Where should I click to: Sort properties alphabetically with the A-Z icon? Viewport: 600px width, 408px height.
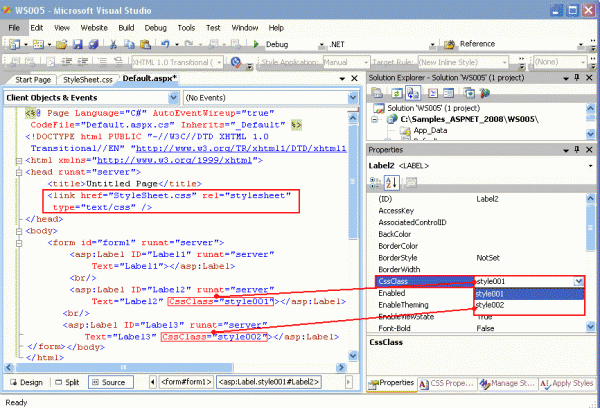[x=392, y=181]
